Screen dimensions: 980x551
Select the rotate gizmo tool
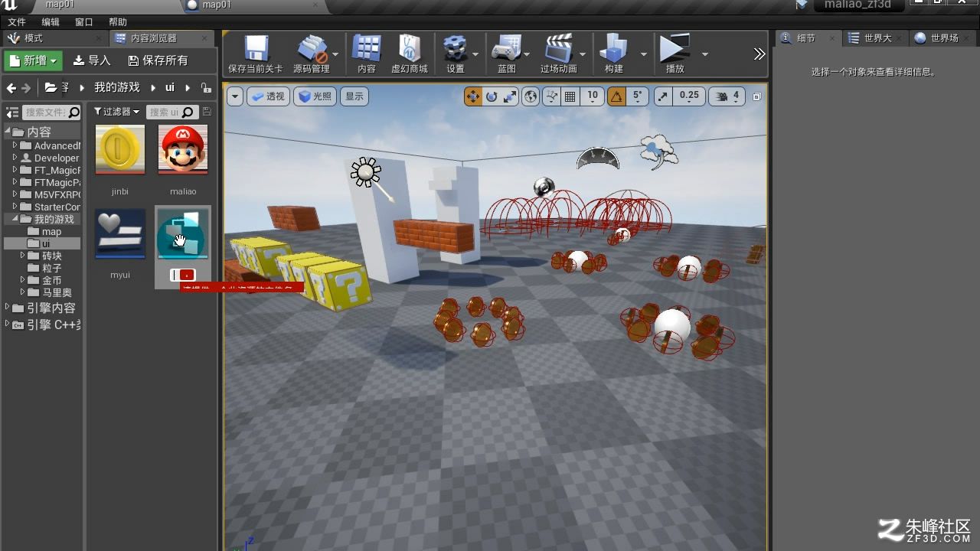tap(492, 96)
